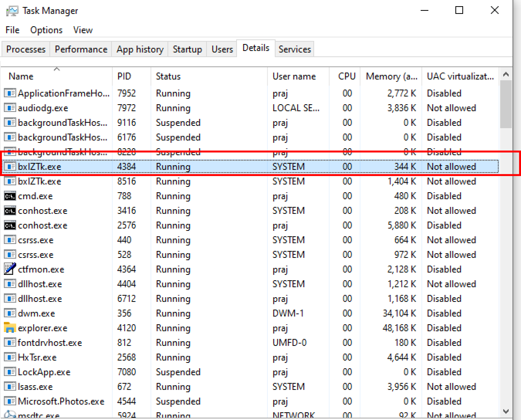Sort by the PID column header
This screenshot has height=420, width=521.
coord(132,76)
